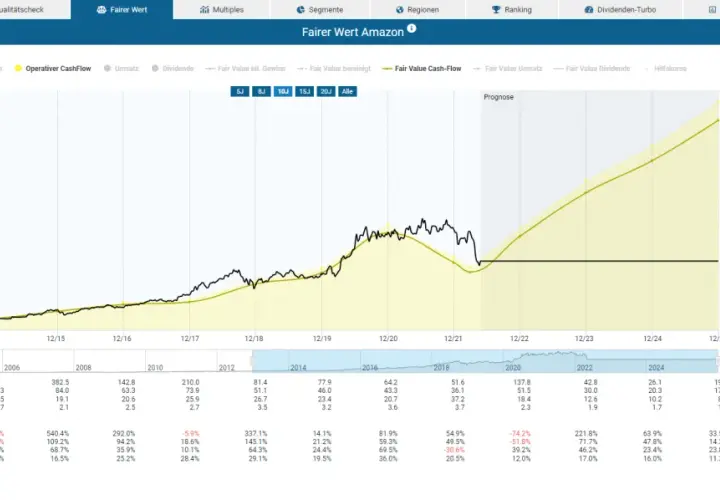Image resolution: width=720 pixels, height=500 pixels.
Task: Go to the Regionen tab
Action: pyautogui.click(x=417, y=9)
